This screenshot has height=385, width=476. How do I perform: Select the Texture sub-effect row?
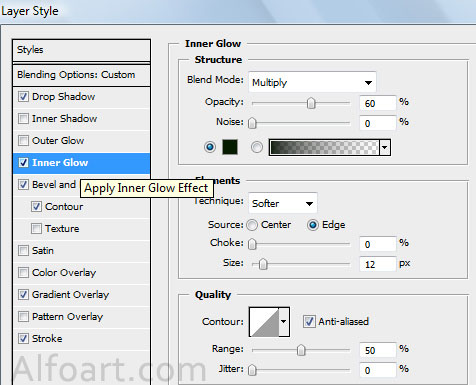click(81, 229)
